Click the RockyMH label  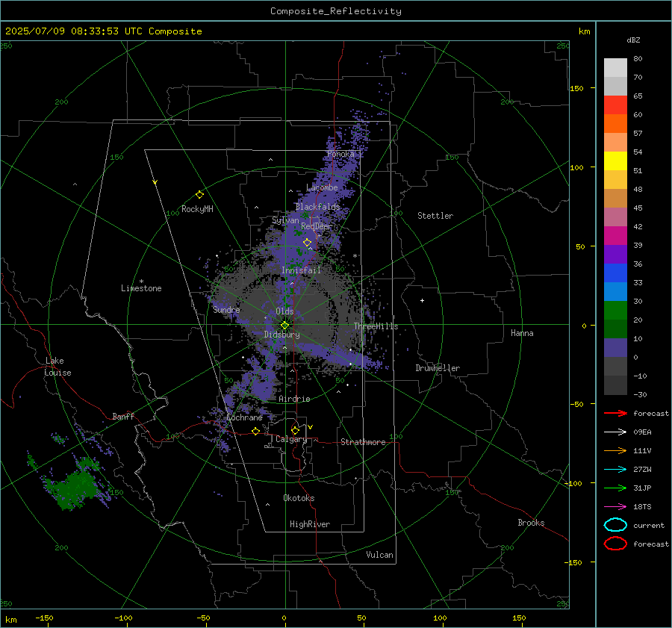point(197,209)
